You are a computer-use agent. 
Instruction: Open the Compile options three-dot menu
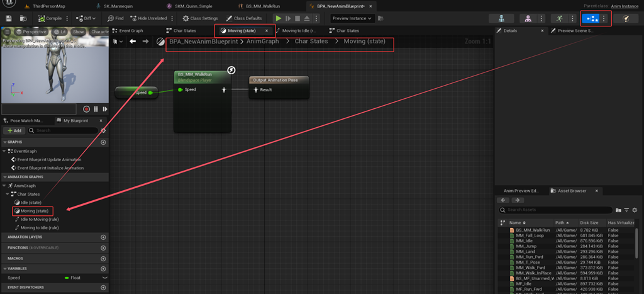click(67, 18)
